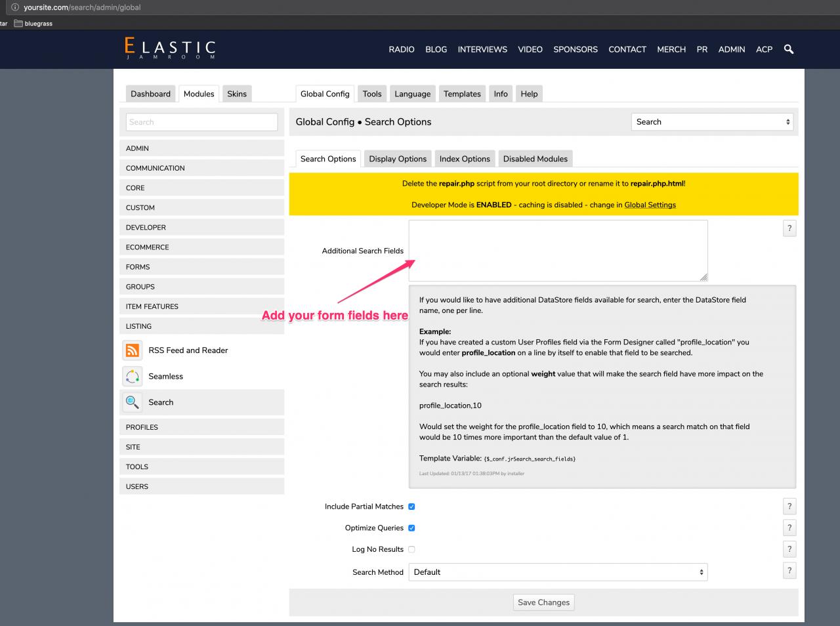Click the RSS Feed and Reader icon

click(133, 350)
